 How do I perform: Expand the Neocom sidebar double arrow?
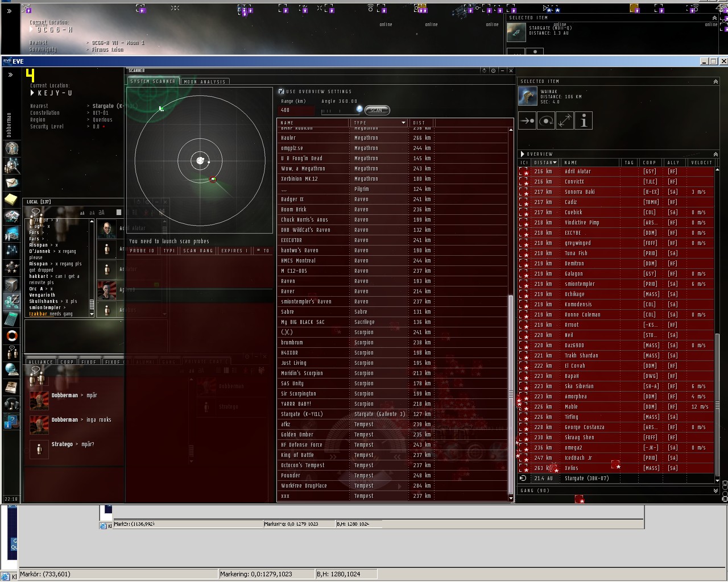10,74
